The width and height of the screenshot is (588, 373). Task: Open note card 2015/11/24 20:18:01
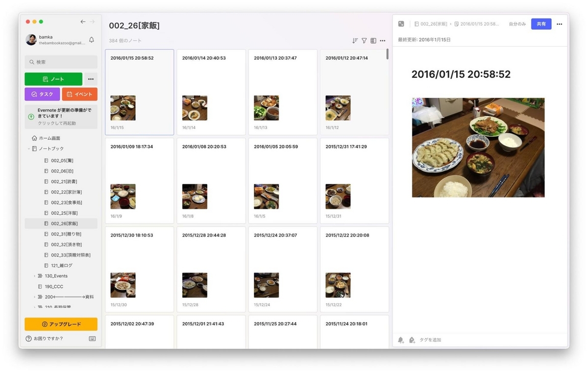pyautogui.click(x=354, y=332)
